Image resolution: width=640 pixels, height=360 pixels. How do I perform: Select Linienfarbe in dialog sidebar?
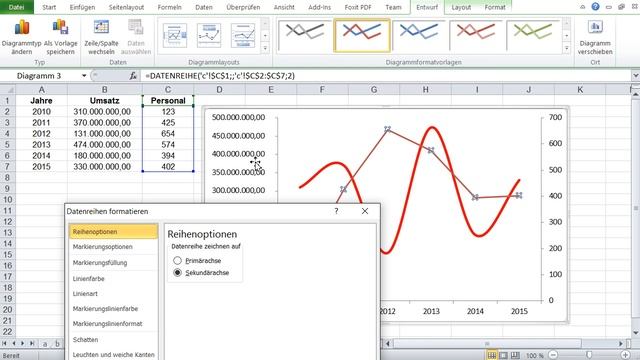pos(113,278)
